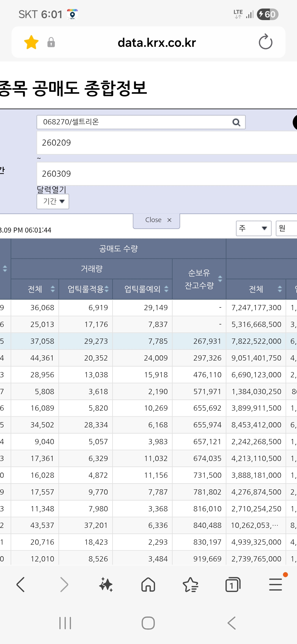Viewport: 297px width, 644px height.
Task: Tap the padlock site security icon
Action: click(51, 42)
